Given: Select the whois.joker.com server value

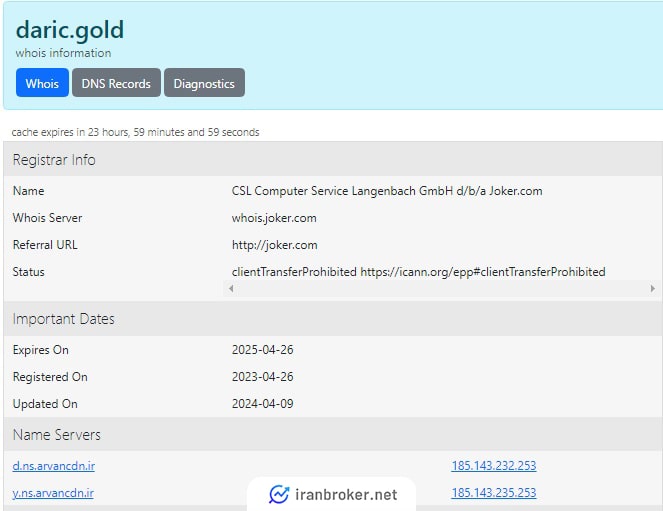Looking at the screenshot, I should click(x=274, y=218).
